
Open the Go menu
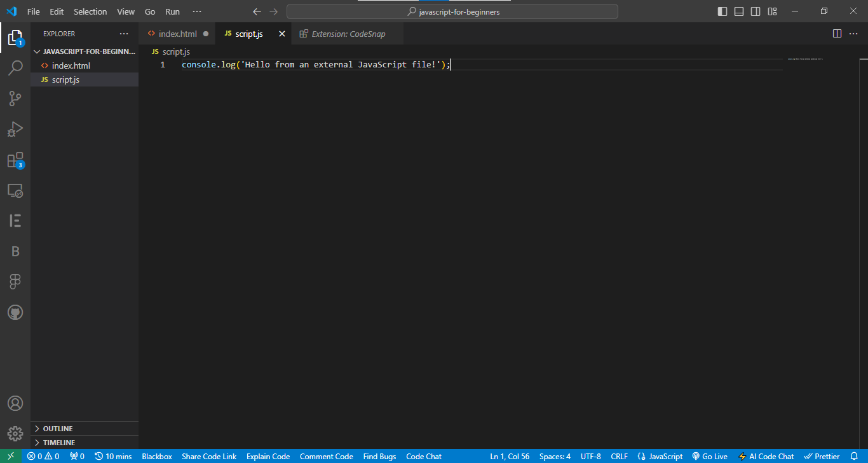tap(150, 11)
